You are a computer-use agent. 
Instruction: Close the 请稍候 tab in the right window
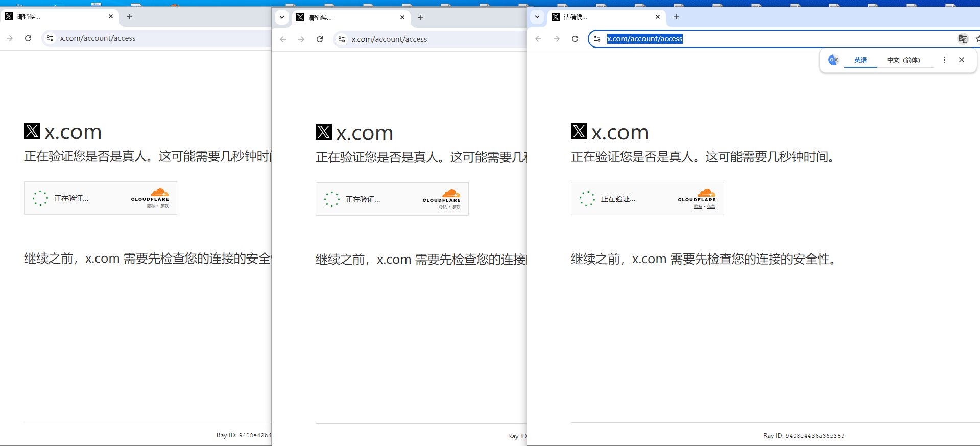[658, 17]
